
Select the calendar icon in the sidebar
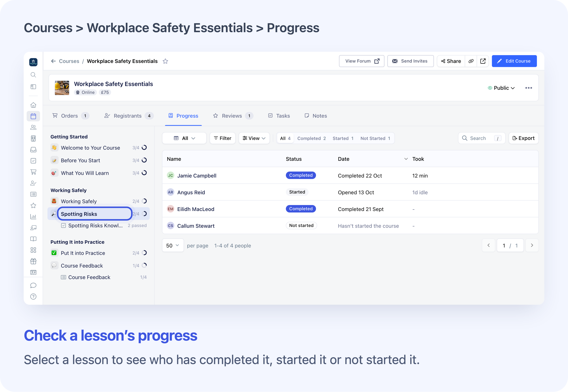tap(33, 116)
